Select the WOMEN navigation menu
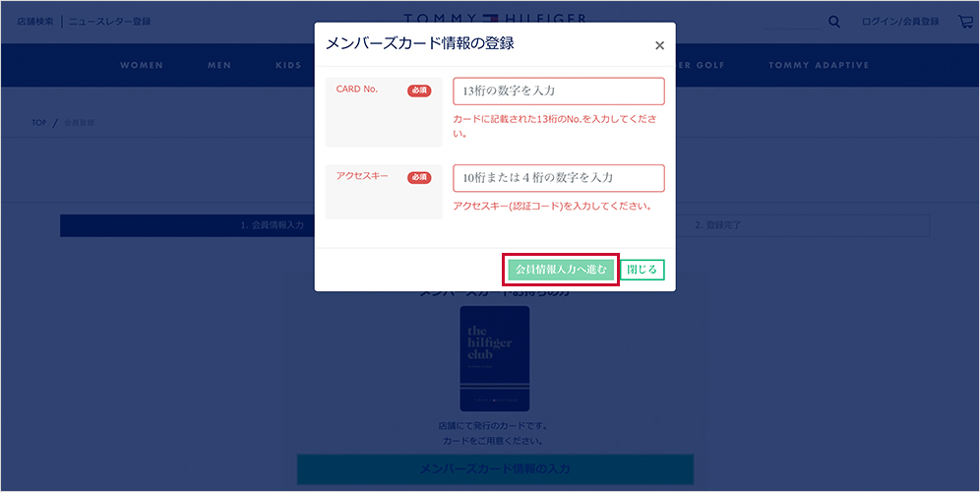This screenshot has width=980, height=492. pyautogui.click(x=142, y=66)
